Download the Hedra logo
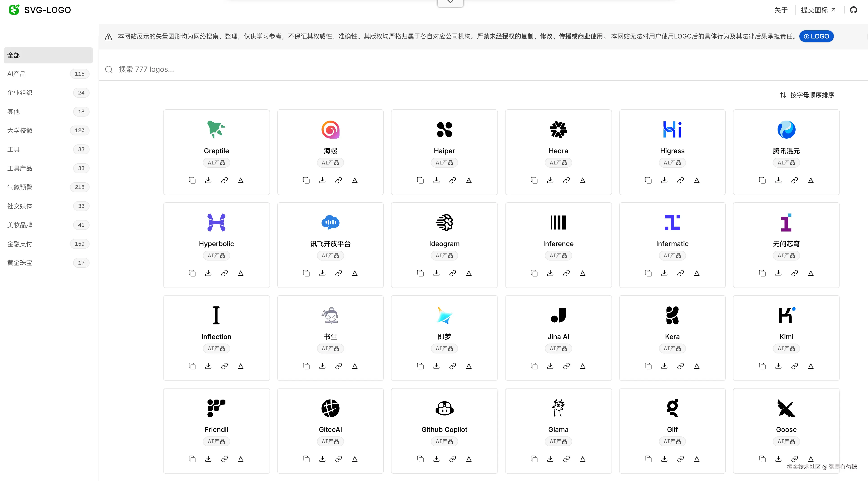868x481 pixels. click(550, 180)
